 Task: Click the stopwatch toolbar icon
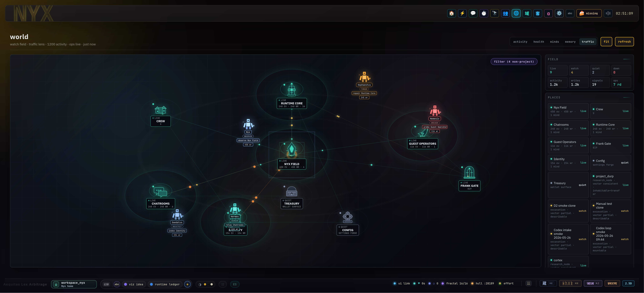484,13
